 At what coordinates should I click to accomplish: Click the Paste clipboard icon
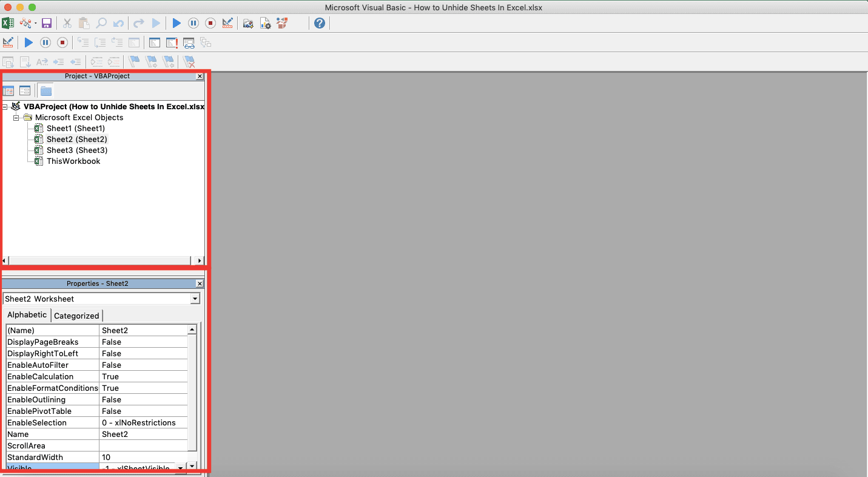click(x=84, y=23)
